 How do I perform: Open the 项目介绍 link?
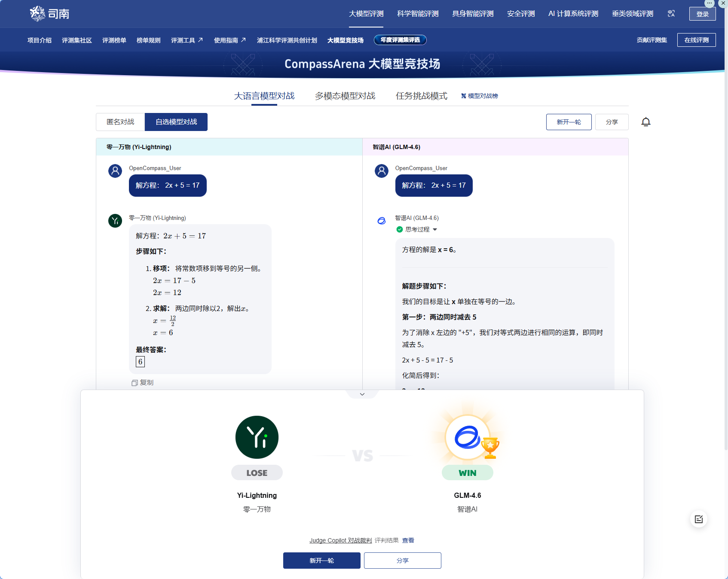pyautogui.click(x=40, y=40)
